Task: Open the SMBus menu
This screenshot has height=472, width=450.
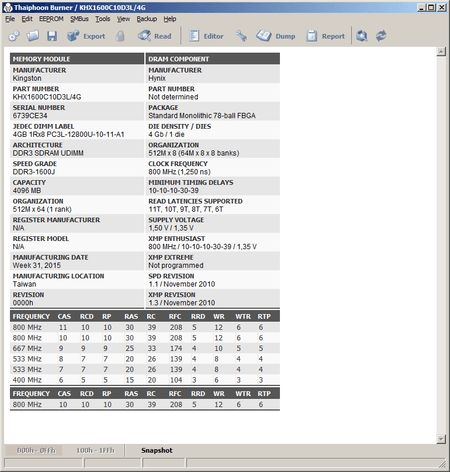Action: [79, 19]
